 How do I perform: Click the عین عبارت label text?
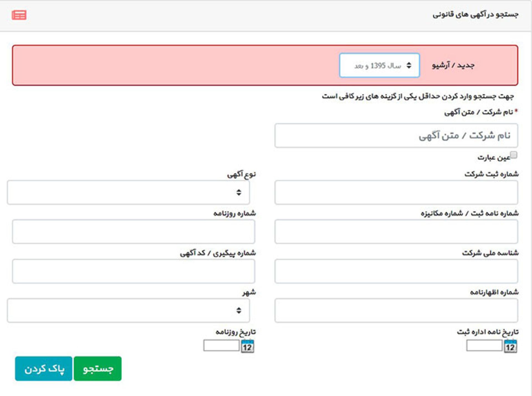493,158
